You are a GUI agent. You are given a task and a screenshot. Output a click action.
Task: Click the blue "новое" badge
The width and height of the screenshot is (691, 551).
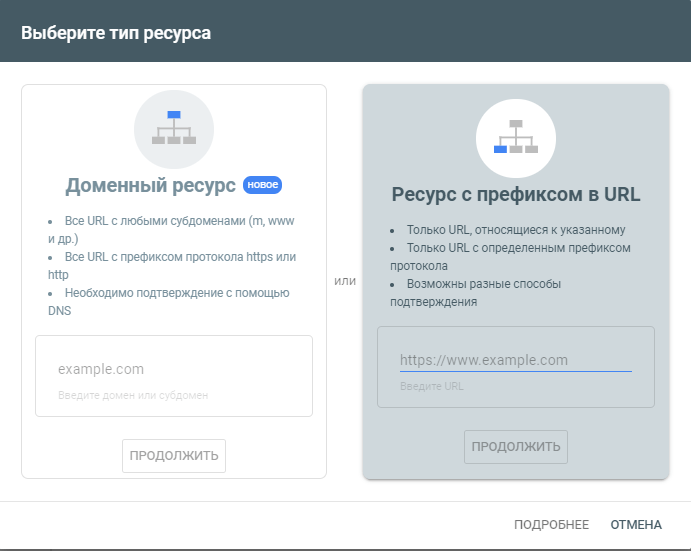[263, 185]
